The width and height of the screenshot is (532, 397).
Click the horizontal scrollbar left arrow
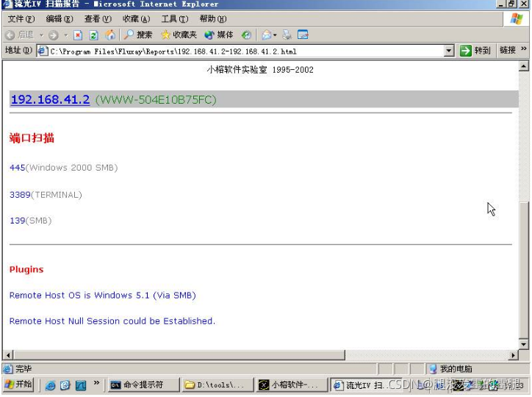(x=8, y=355)
